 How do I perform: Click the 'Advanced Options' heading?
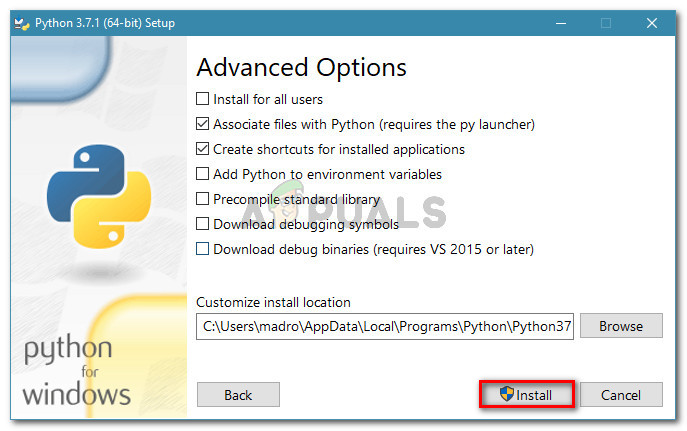click(301, 68)
